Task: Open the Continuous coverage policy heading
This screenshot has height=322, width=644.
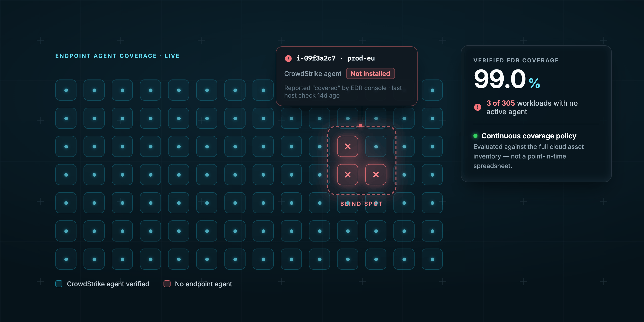Action: click(x=529, y=136)
